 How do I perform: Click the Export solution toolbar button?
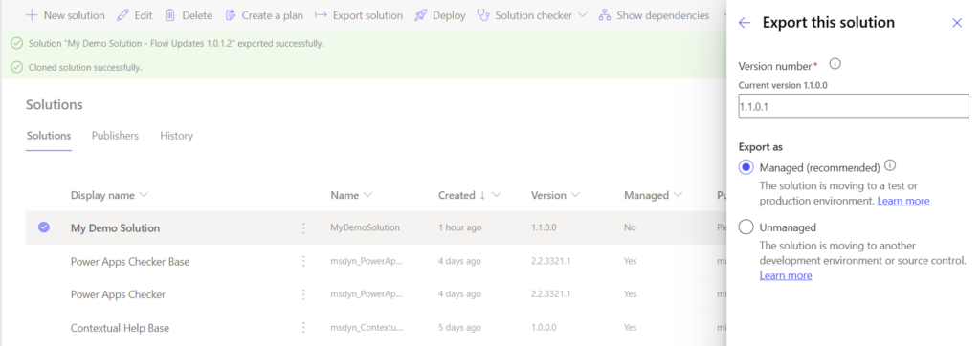point(359,15)
